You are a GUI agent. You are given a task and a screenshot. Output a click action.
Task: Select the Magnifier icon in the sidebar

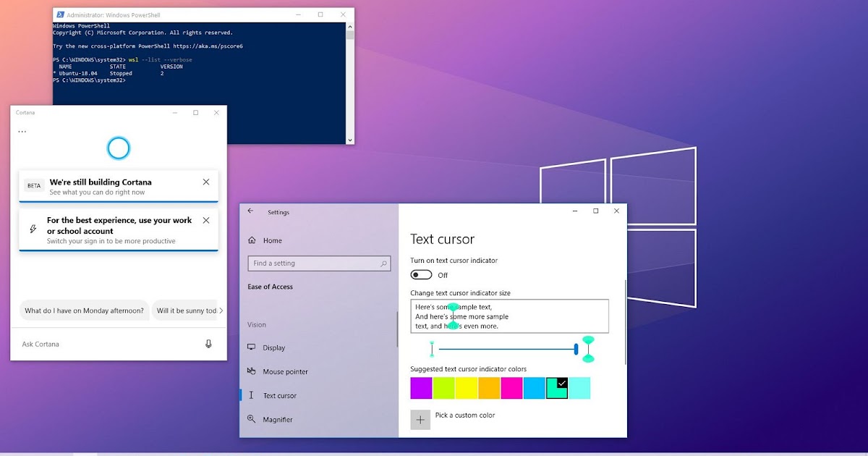tap(251, 419)
